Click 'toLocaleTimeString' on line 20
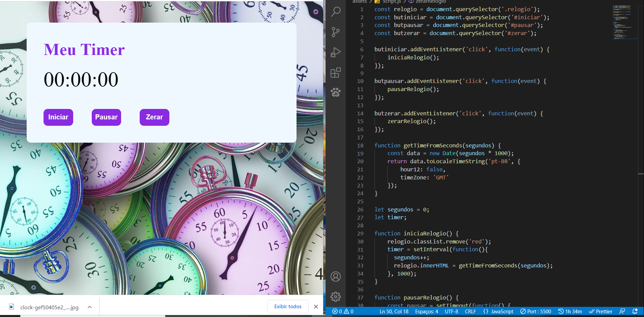644x317 pixels. tap(456, 161)
